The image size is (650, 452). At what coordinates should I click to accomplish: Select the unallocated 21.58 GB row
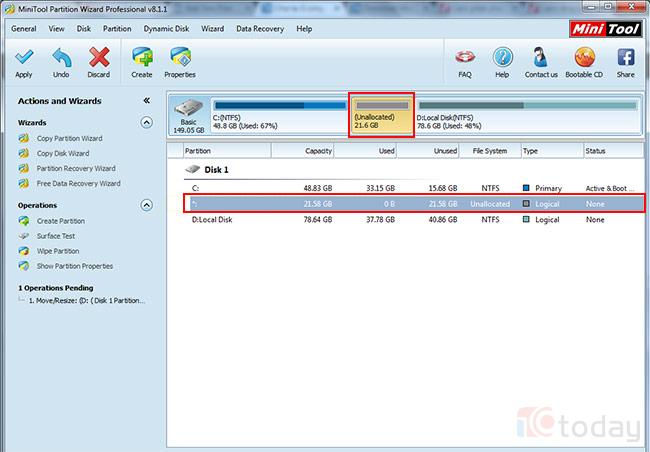[414, 204]
